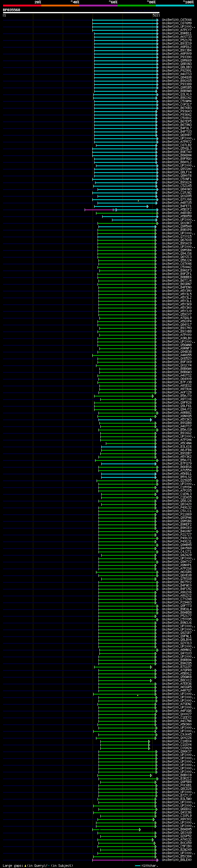Screen dimensions: 197x868
Task: Select the UniRef100_B6TKB3 entry
Action: coord(176,108)
